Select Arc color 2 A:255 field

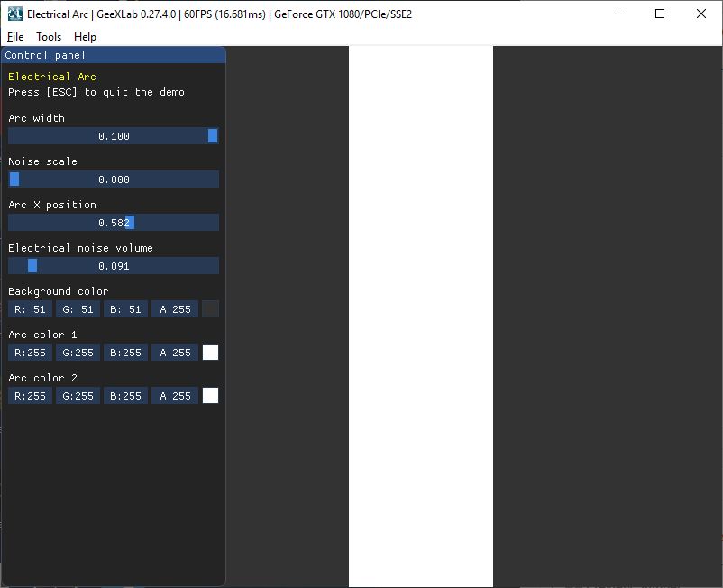(x=175, y=396)
